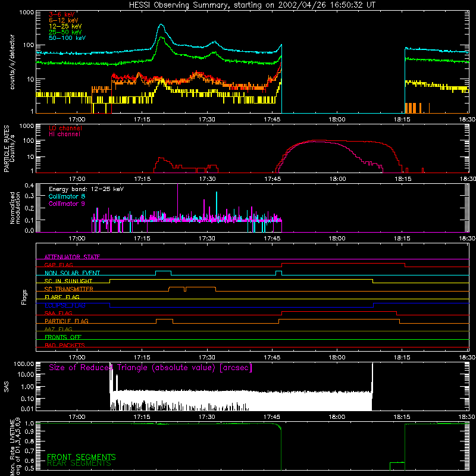Click the '18:15' time tick under the SAS panel

402,417
